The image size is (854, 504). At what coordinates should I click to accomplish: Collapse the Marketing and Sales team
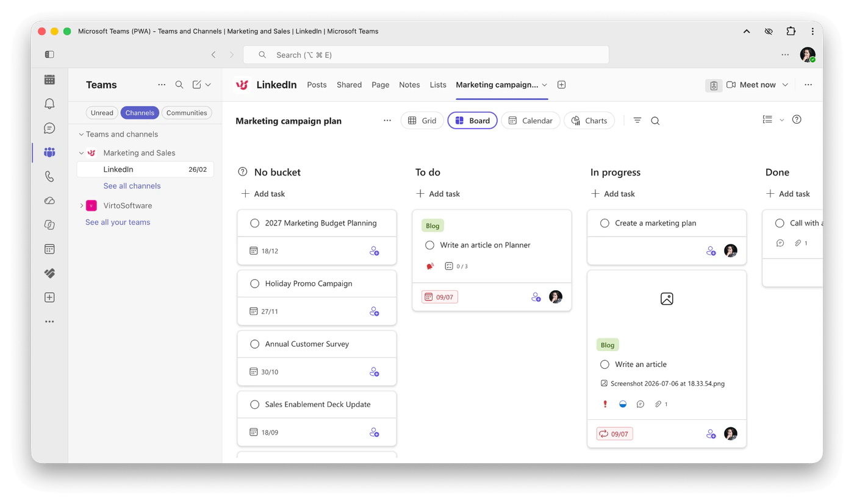(81, 153)
